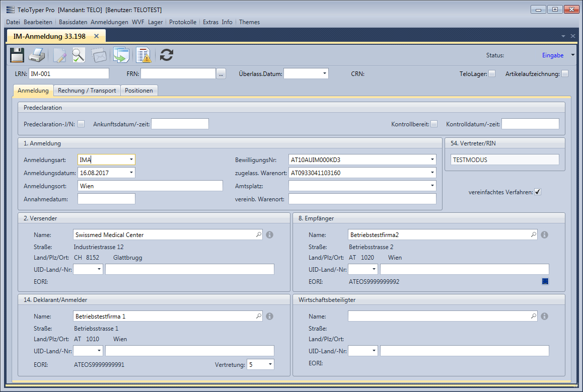Screen dimensions: 583x392
Task: Toggle the TeloLager checkbox
Action: click(x=492, y=73)
